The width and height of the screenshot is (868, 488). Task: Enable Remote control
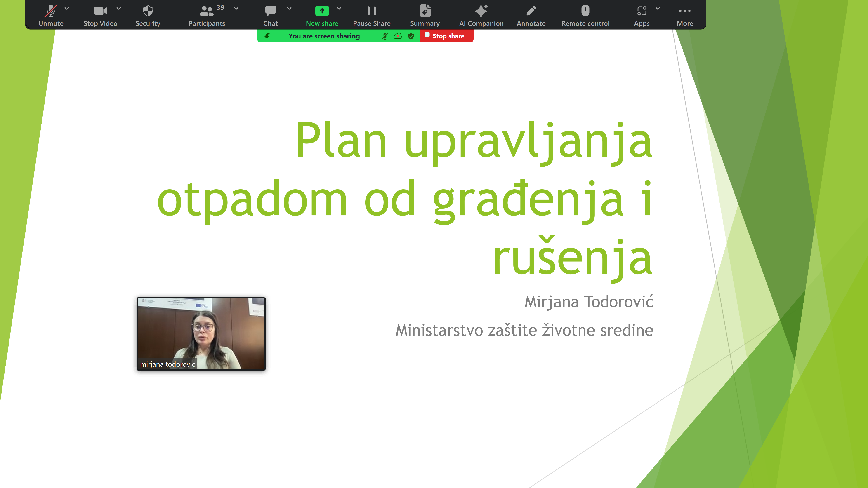tap(585, 15)
